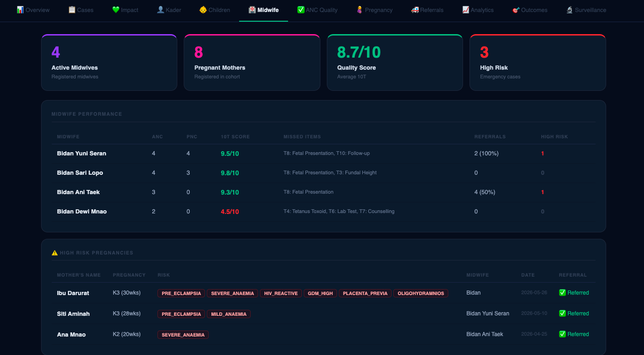Open the Surveillance microscope tab
Viewport: 644px width, 355px height.
click(586, 10)
